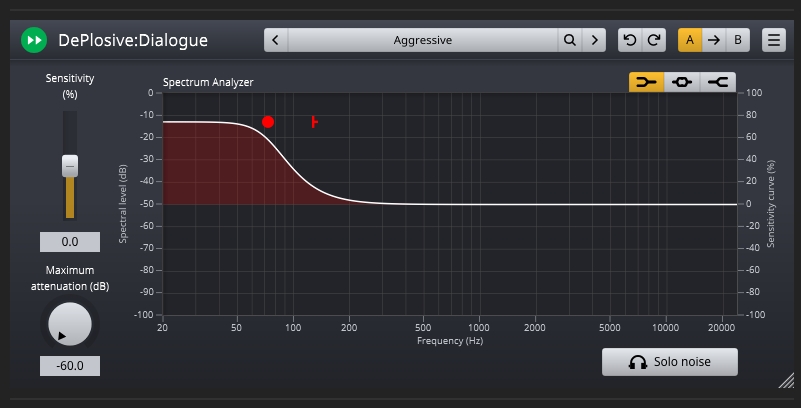Screen dimensions: 801x408
Task: Click the window resize grip corner
Action: [786, 380]
